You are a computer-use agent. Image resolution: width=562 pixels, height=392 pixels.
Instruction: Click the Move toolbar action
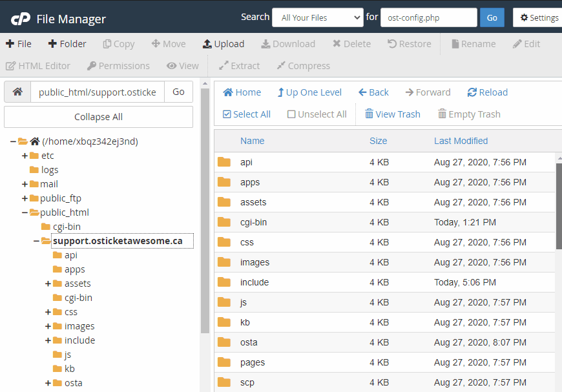click(169, 44)
